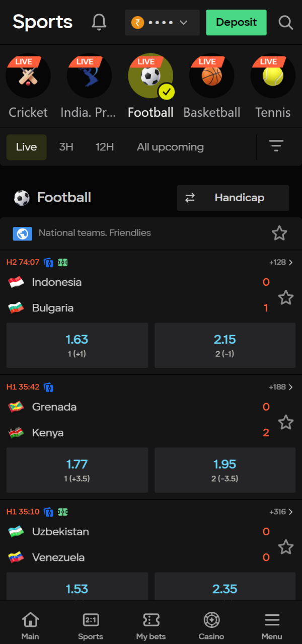Screen dimensions: 302x644
Task: Select the Cricket sport icon
Action: (28, 76)
